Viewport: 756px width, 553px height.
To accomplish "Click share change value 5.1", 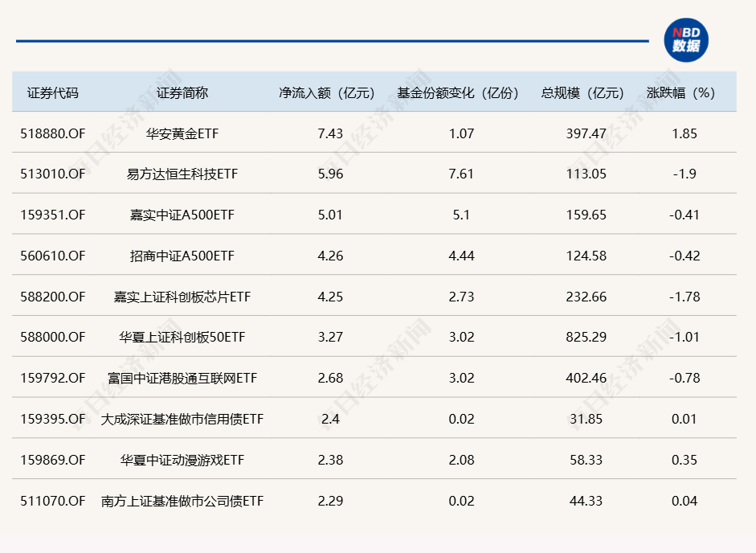I will [x=461, y=215].
